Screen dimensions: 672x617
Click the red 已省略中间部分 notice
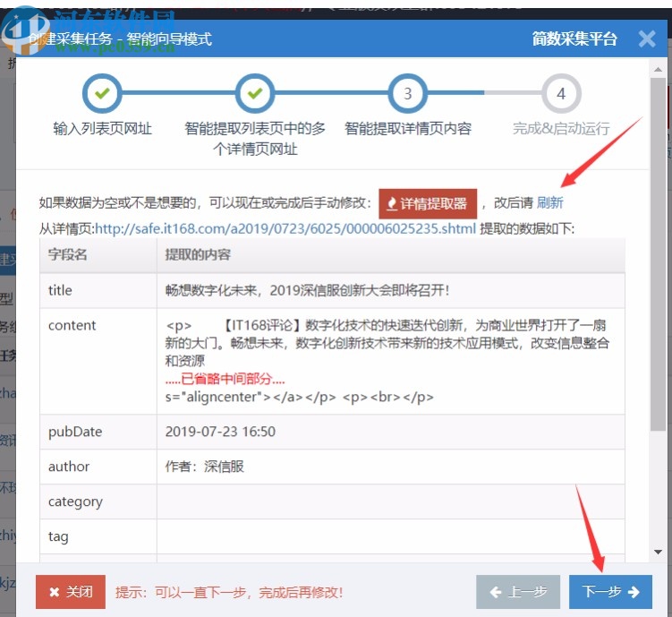coord(225,379)
